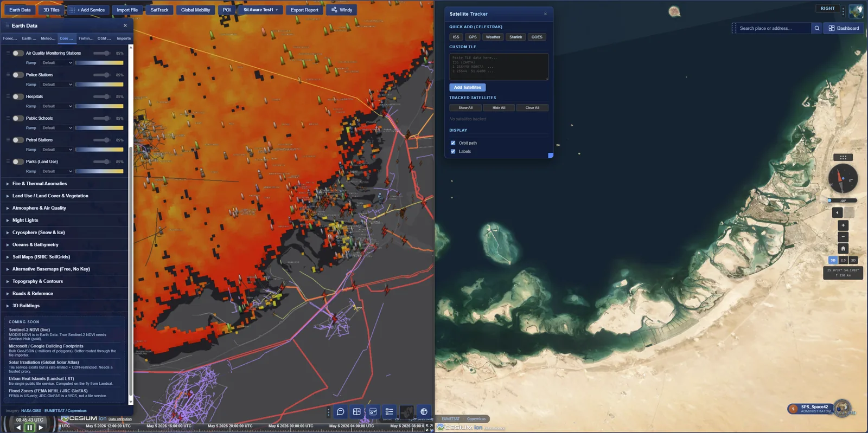This screenshot has height=433, width=868.
Task: Toggle Hospitals layer on
Action: tap(18, 96)
